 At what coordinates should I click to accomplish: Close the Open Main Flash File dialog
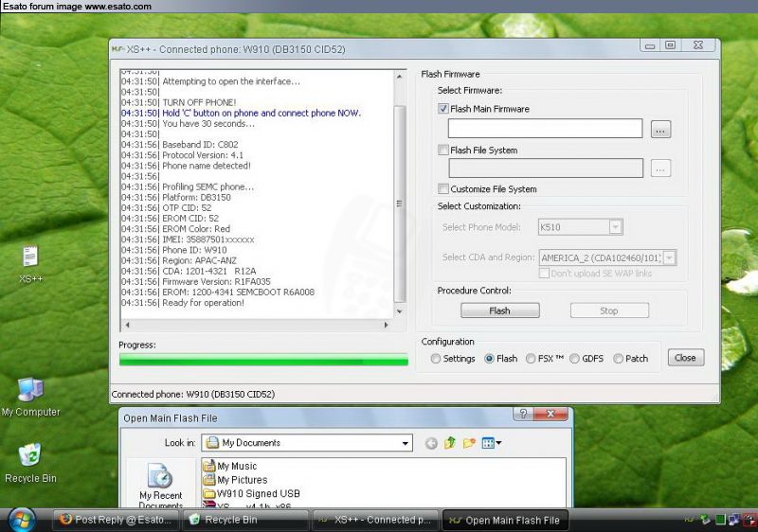[x=550, y=414]
